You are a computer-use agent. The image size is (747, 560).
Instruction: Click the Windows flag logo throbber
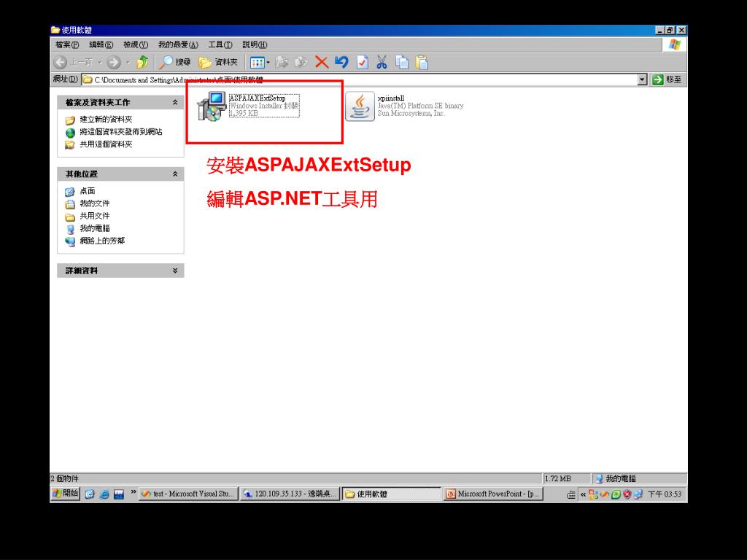coord(675,44)
